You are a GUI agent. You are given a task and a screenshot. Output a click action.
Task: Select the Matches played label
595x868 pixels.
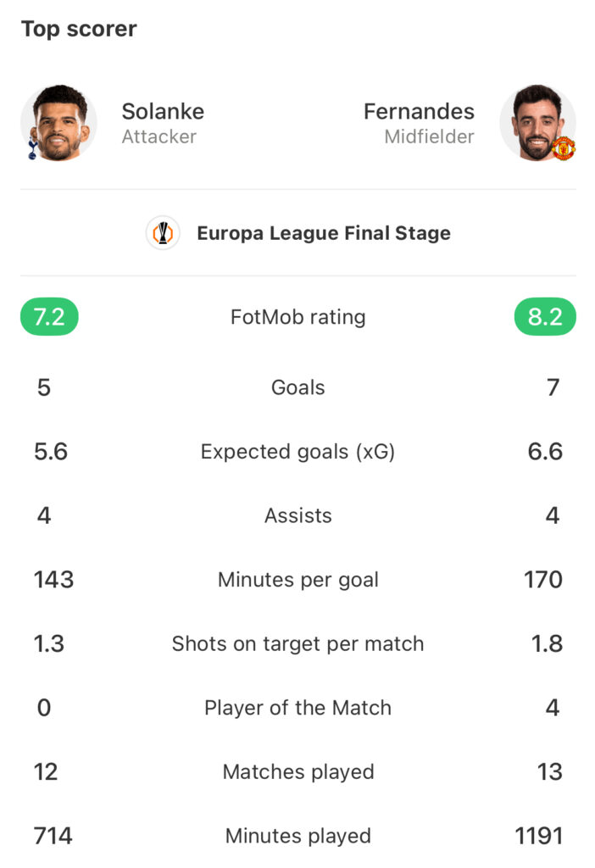click(x=297, y=771)
